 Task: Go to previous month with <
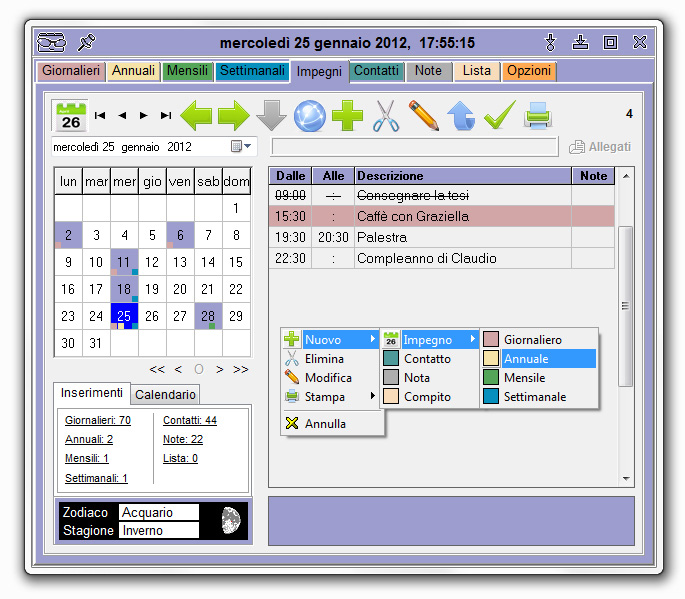tap(178, 370)
